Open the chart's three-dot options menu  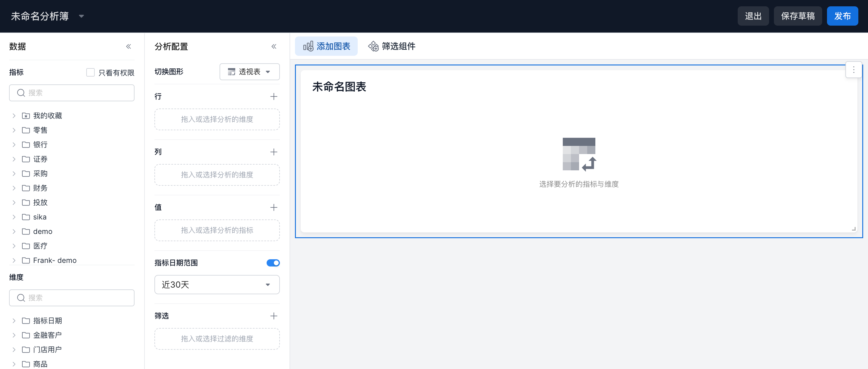pos(854,70)
